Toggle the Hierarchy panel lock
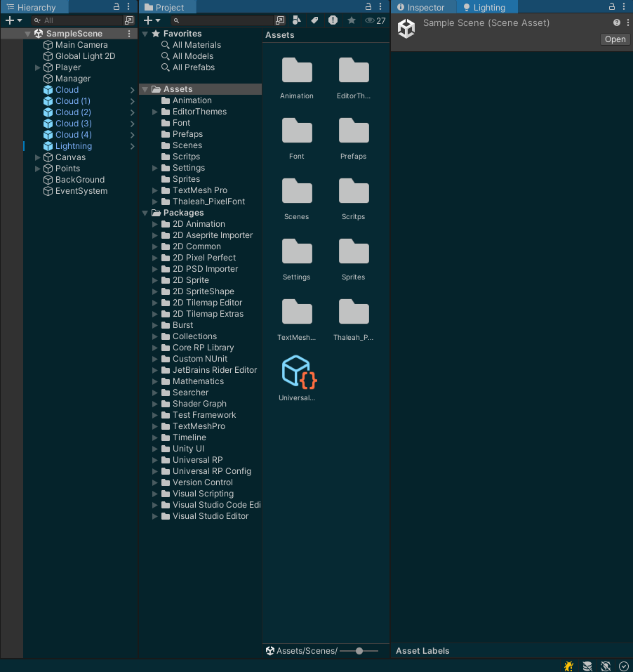This screenshot has height=672, width=633. point(116,6)
